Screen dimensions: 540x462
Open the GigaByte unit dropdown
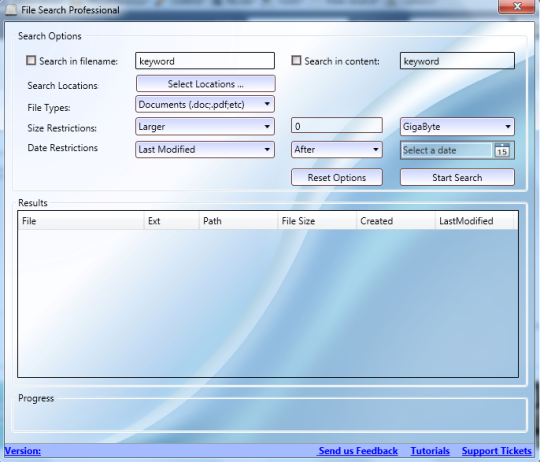457,127
